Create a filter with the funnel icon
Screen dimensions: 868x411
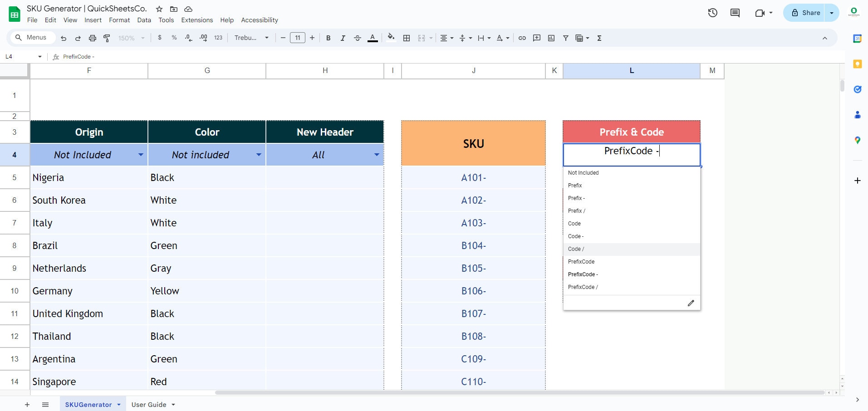tap(565, 38)
